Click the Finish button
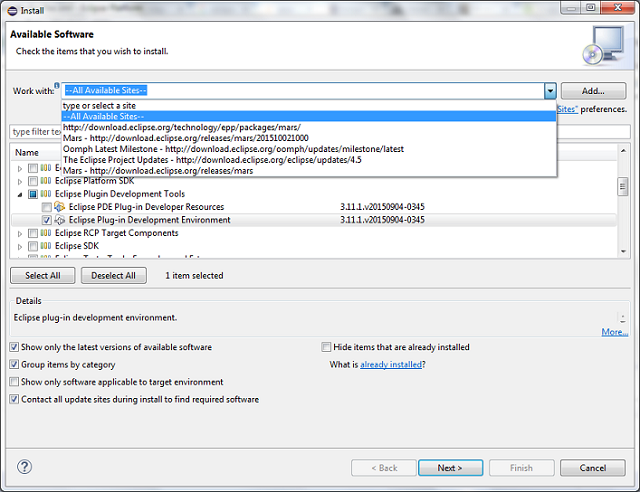This screenshot has height=492, width=640. (521, 468)
